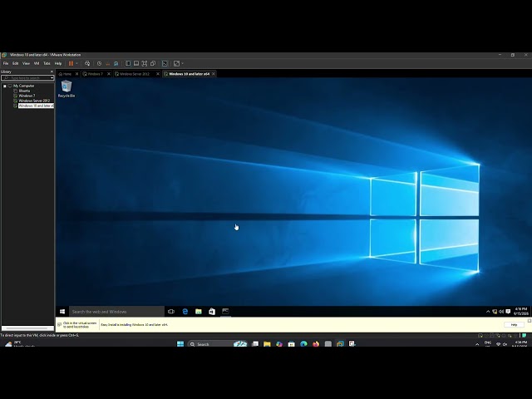Select Windows 7 in the library tree
The image size is (532, 399).
(x=27, y=96)
